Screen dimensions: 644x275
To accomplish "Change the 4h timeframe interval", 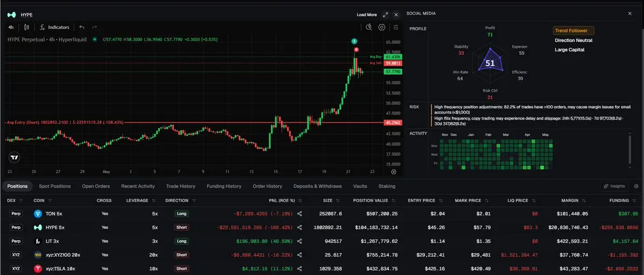I will tap(11, 27).
